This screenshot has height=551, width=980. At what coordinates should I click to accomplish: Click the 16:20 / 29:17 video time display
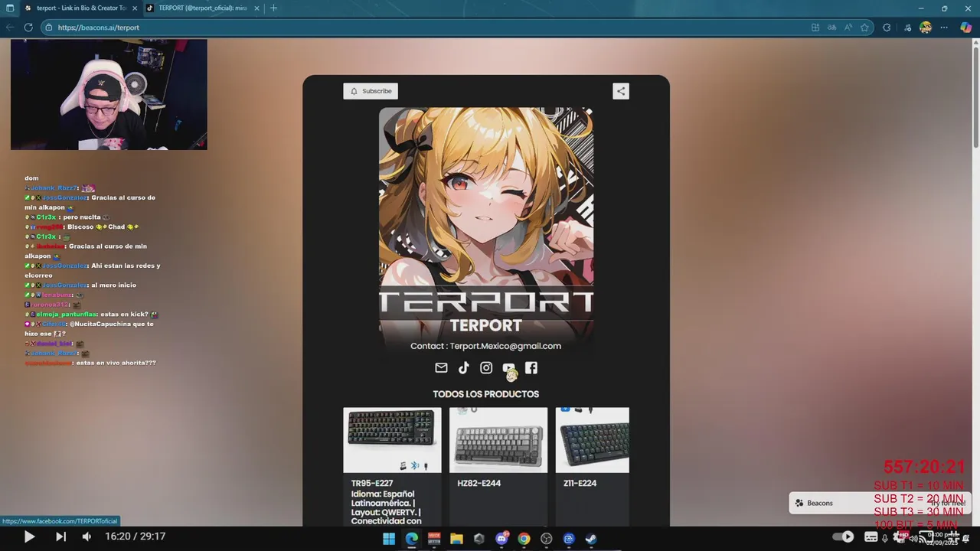136,536
